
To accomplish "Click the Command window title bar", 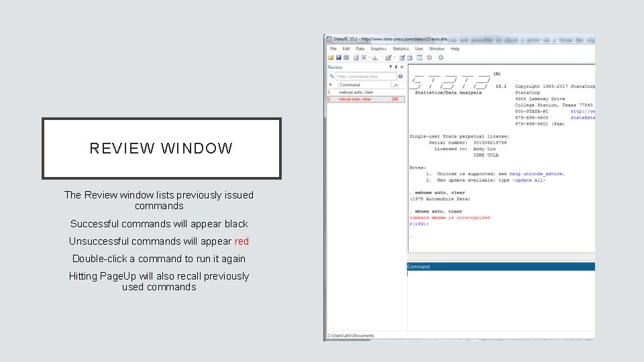I will (x=500, y=267).
